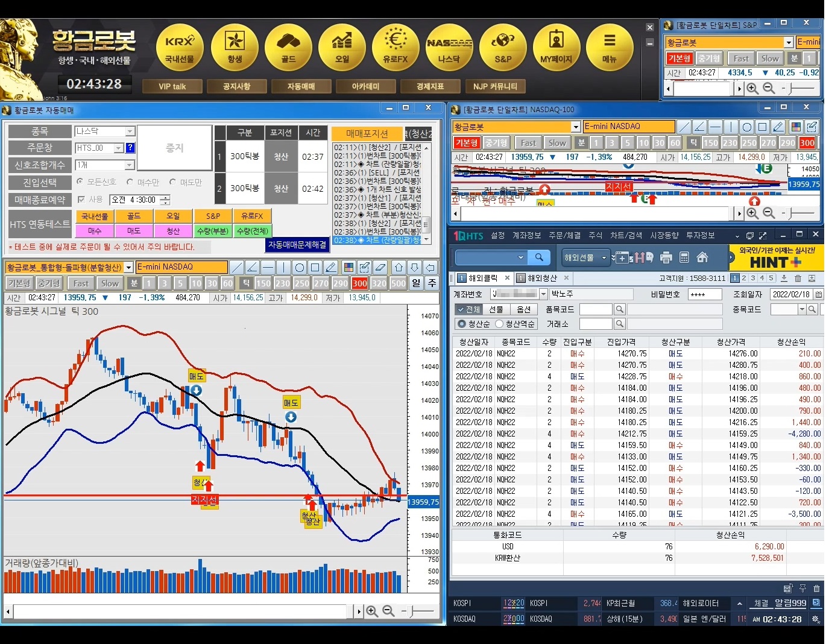Open the 종목코드 dropdown in 1Q HTS
The width and height of the screenshot is (826, 644).
tap(802, 309)
